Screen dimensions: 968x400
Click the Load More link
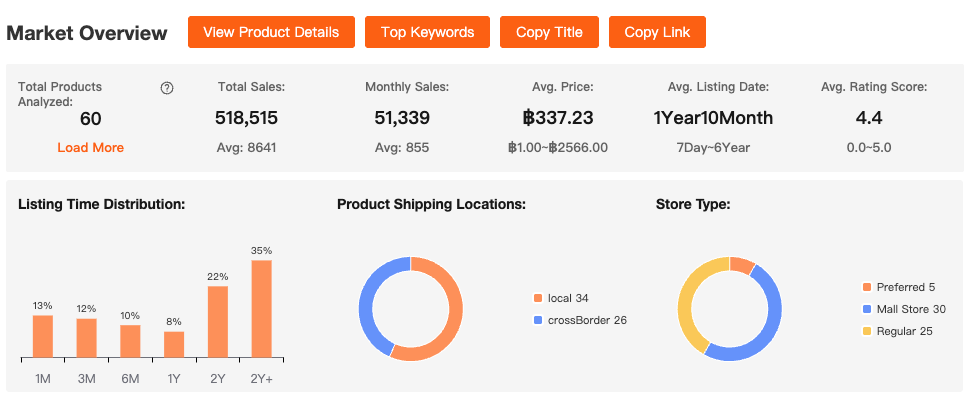coord(91,147)
